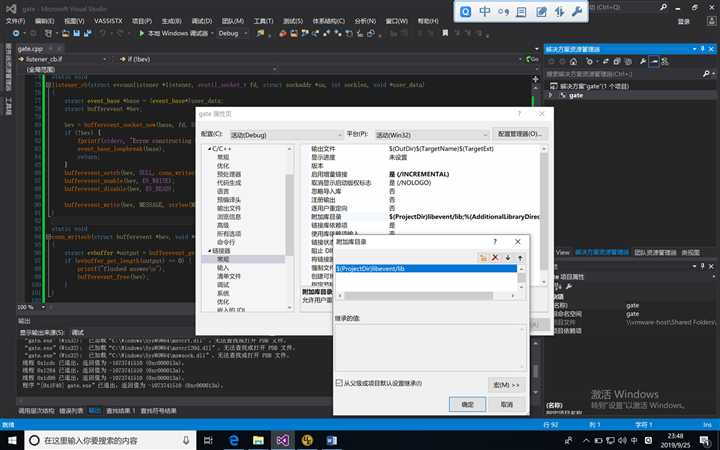The height and width of the screenshot is (450, 720).
Task: Open the Debug solution configuration dropdown in toolbar
Action: [x=233, y=33]
